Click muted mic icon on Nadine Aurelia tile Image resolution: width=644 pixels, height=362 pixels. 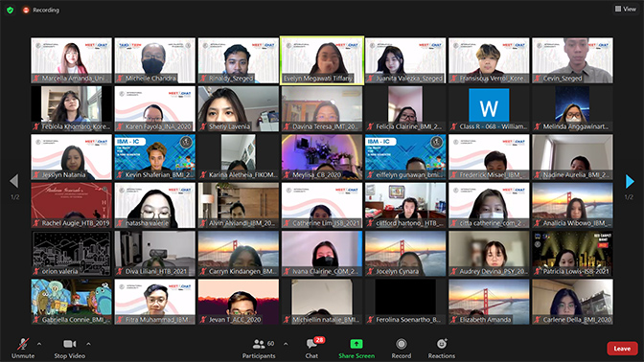(x=538, y=175)
